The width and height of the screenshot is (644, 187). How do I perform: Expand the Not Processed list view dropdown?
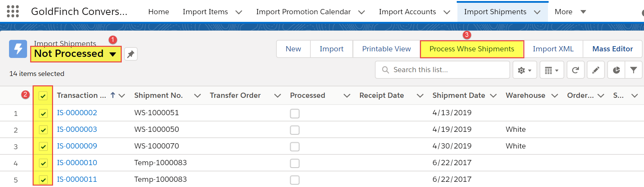coord(113,54)
